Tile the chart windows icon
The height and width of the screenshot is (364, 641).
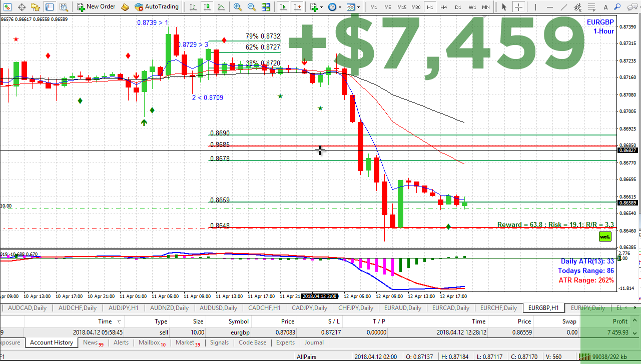(x=266, y=7)
